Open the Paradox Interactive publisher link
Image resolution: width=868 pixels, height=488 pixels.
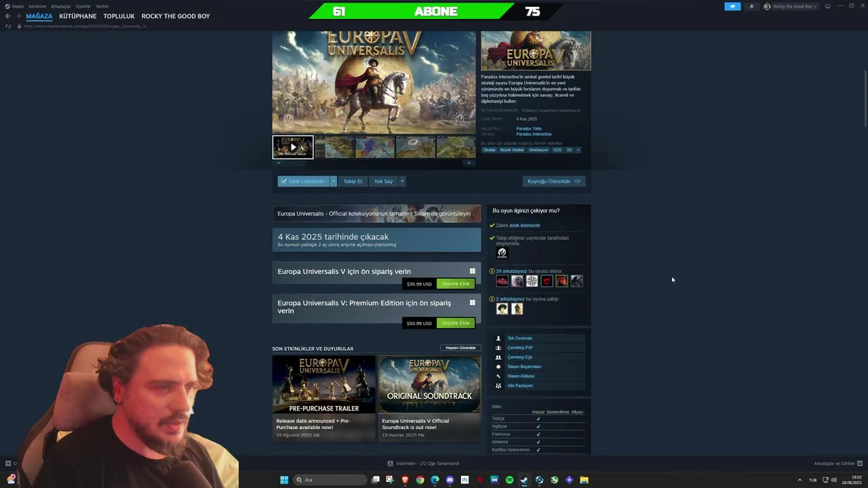click(534, 134)
